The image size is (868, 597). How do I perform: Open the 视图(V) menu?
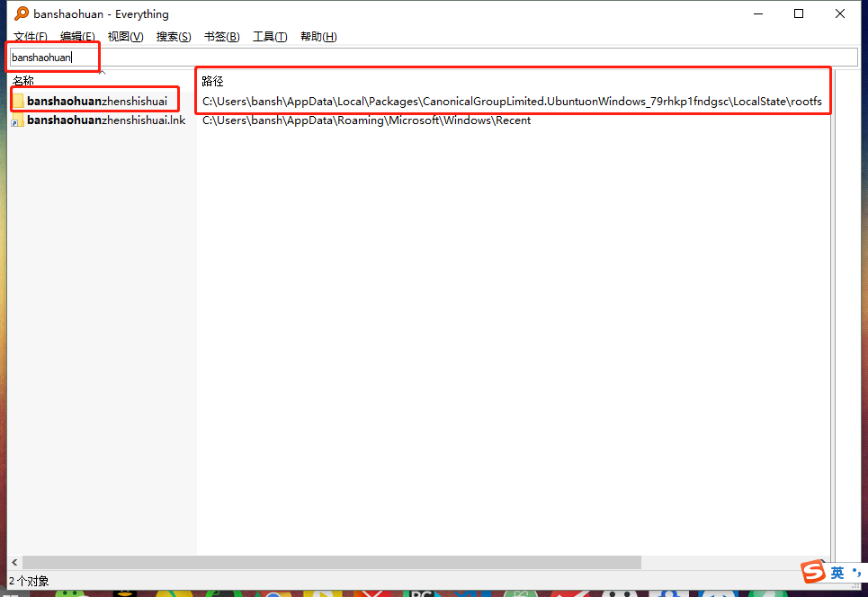pos(126,37)
